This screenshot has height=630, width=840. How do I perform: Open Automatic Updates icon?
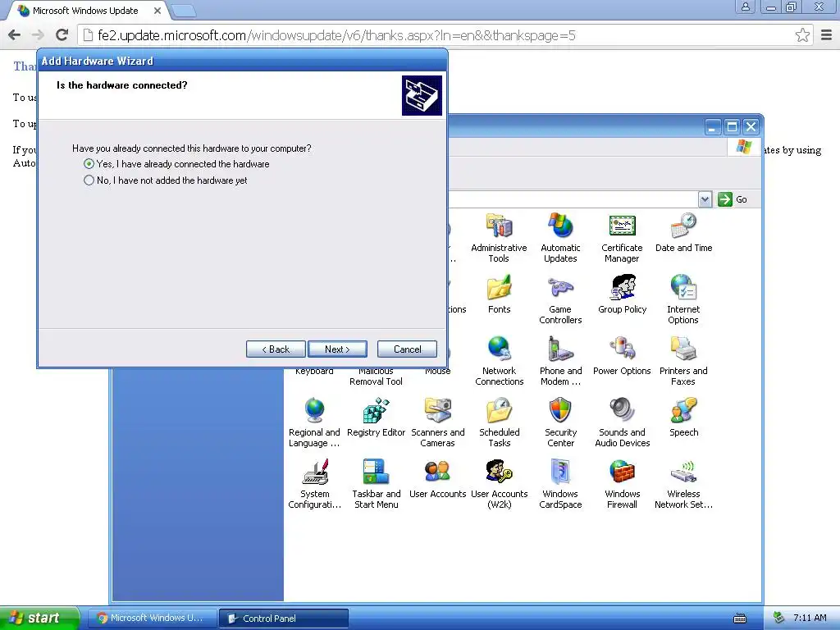point(560,226)
